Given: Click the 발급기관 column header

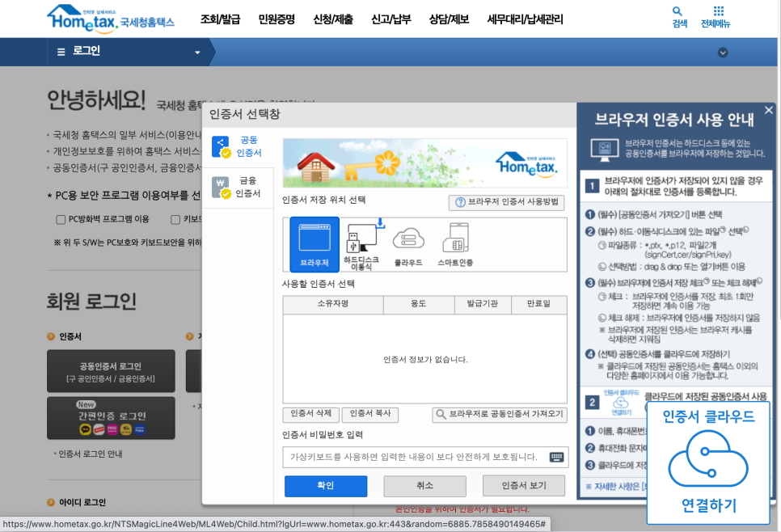Looking at the screenshot, I should pos(483,304).
